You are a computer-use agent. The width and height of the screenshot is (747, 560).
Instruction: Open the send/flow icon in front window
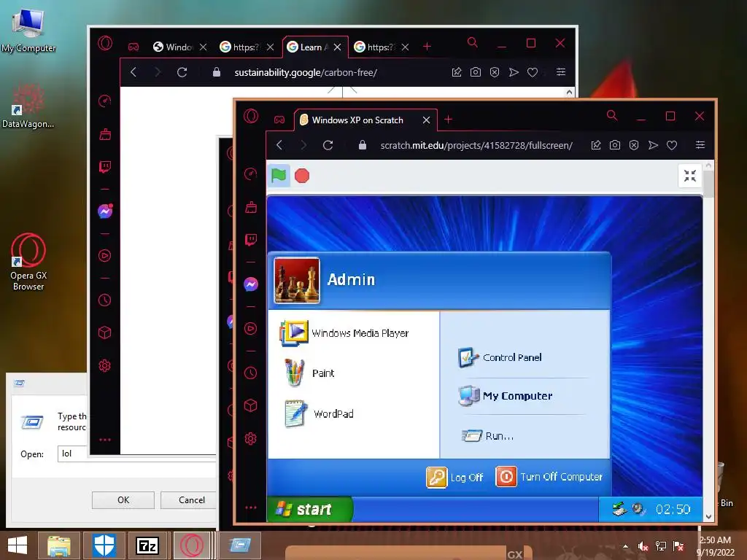pyautogui.click(x=653, y=145)
